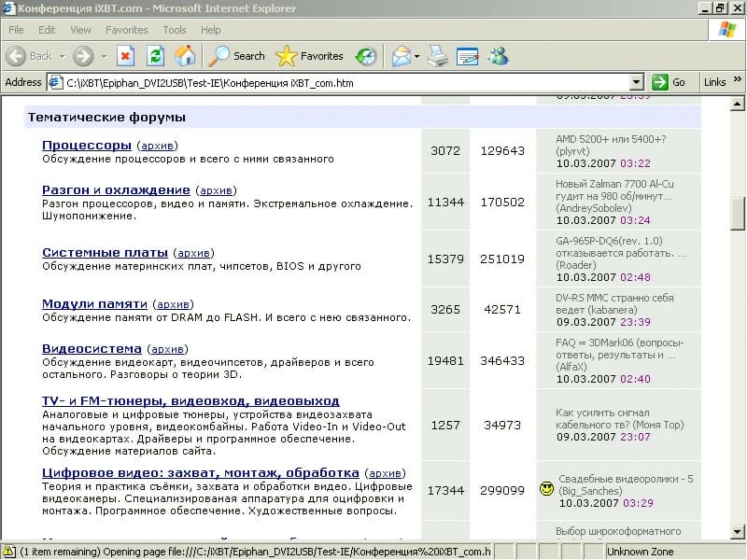Click the vertical scrollbar down arrow
This screenshot has height=560, width=747.
point(739,533)
